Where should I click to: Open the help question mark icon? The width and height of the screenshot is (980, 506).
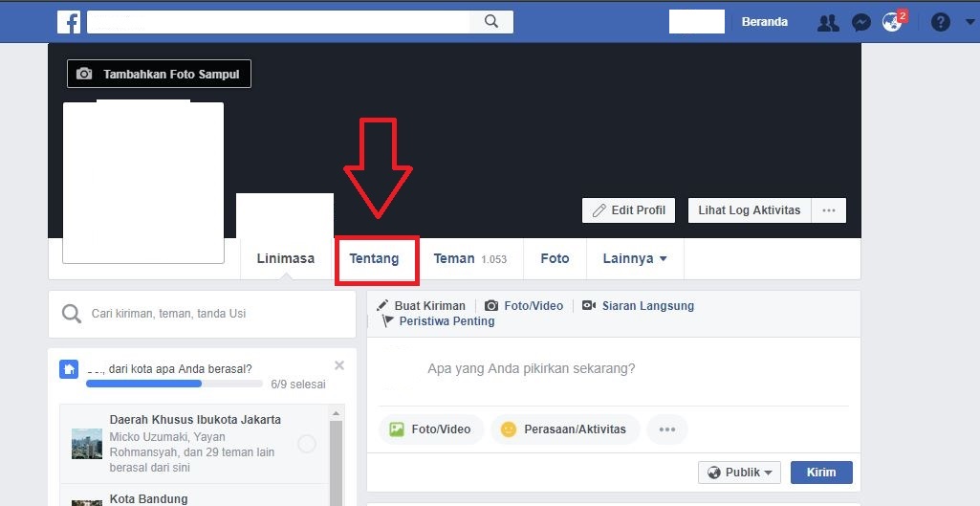point(941,23)
